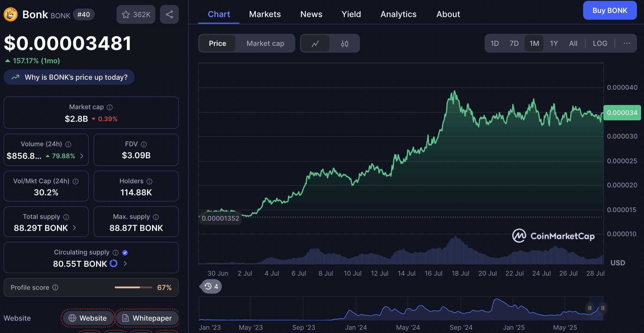Click the Profile score progress bar
The height and width of the screenshot is (333, 644).
(x=133, y=287)
